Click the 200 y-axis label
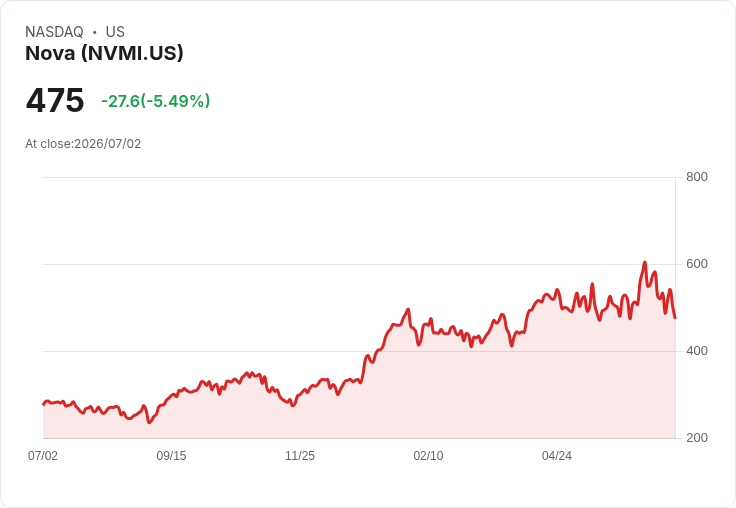 697,438
